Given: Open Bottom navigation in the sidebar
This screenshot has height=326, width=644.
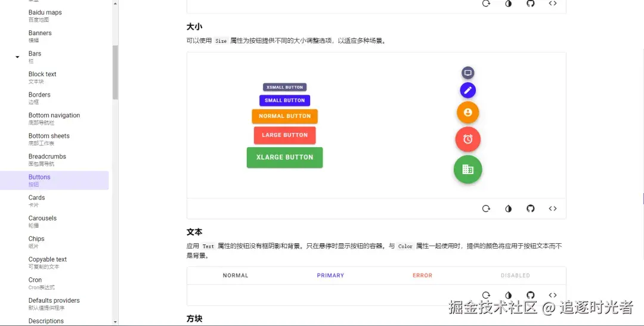Looking at the screenshot, I should (54, 119).
